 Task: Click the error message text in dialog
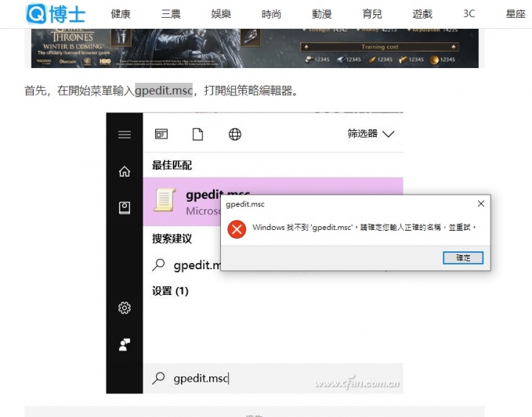pyautogui.click(x=364, y=228)
